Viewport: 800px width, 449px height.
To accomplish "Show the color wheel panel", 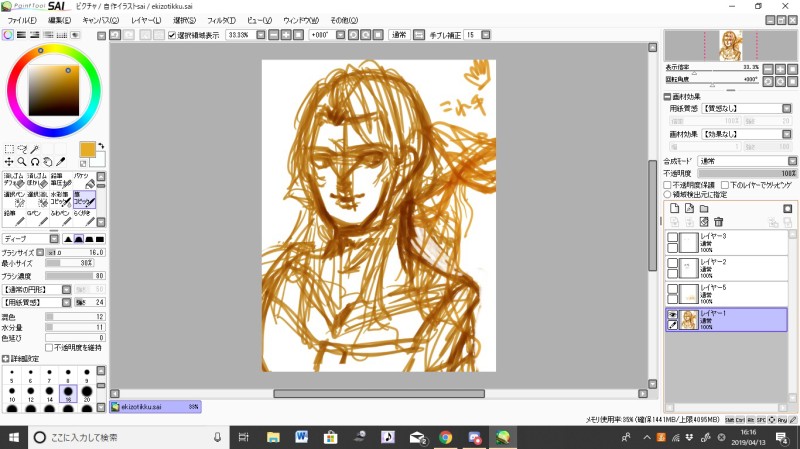I will click(8, 35).
